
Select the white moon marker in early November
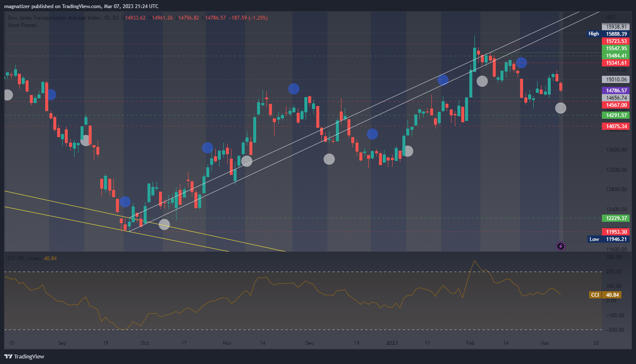(247, 161)
